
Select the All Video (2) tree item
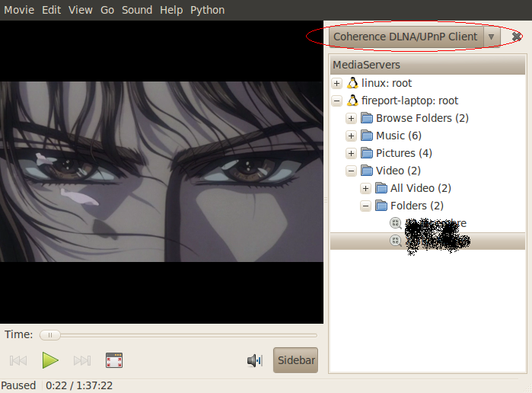420,188
